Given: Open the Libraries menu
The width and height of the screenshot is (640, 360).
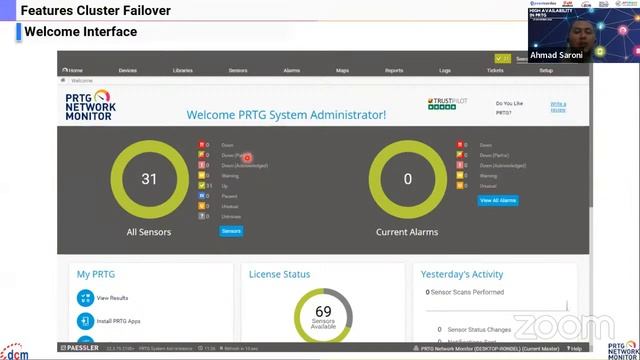Looking at the screenshot, I should (x=182, y=70).
